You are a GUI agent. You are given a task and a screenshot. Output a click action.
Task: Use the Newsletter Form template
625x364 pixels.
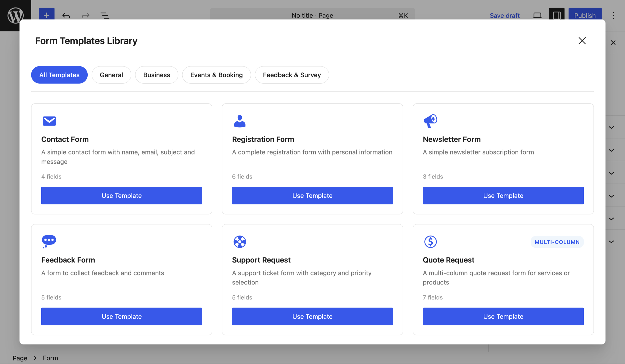[x=503, y=195]
